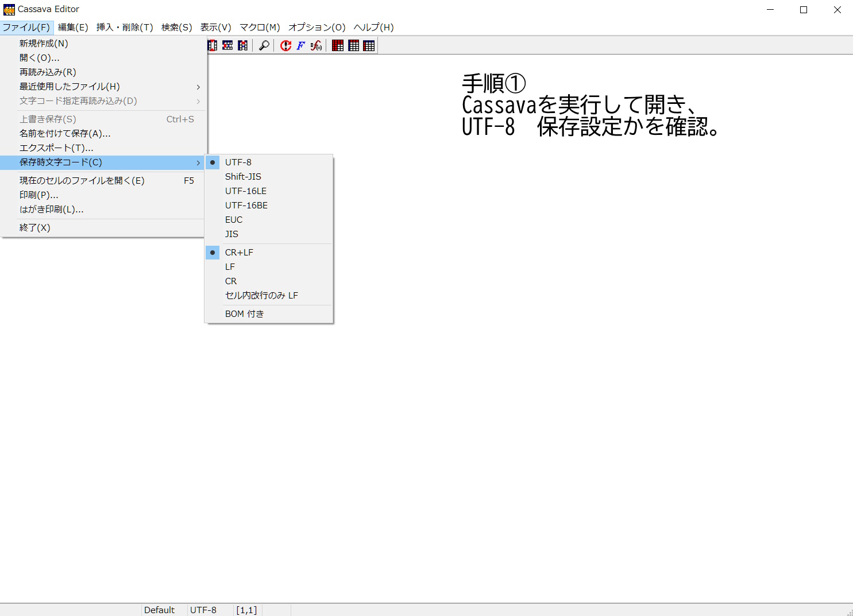Pick JIS as the save encoding

(x=269, y=234)
